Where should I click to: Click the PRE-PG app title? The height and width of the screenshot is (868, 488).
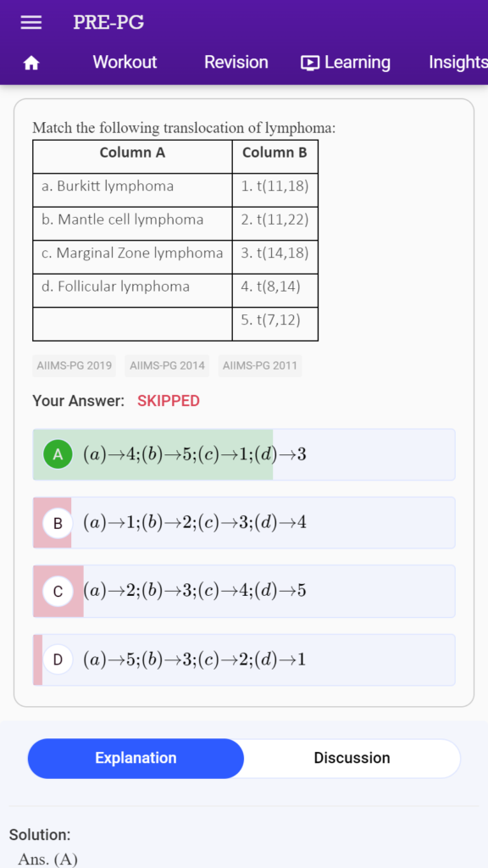pos(108,23)
